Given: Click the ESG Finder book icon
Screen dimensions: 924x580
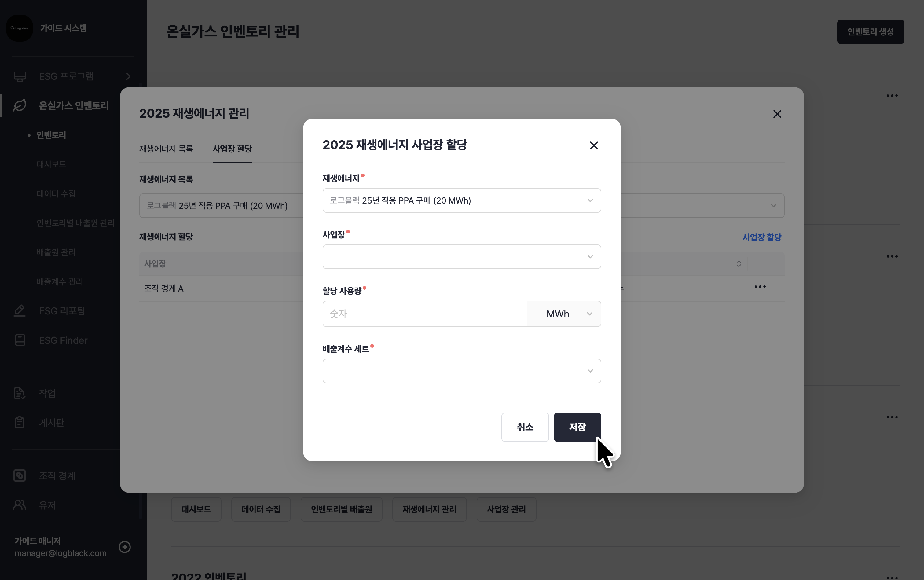Looking at the screenshot, I should (20, 340).
